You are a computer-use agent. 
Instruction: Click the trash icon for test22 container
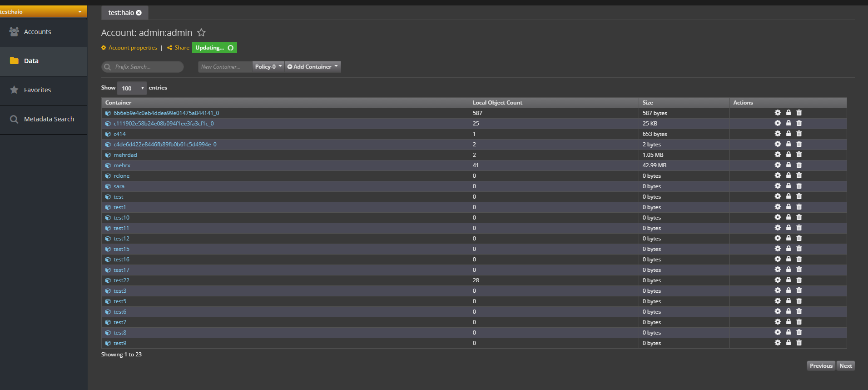pyautogui.click(x=799, y=280)
